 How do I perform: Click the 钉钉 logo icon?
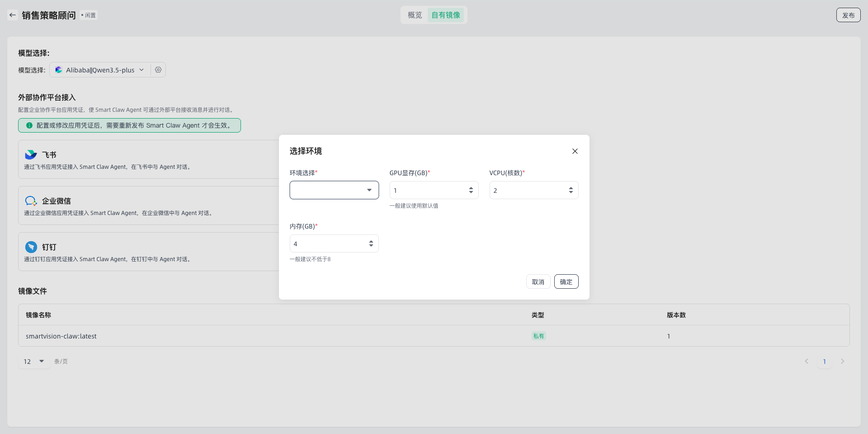pyautogui.click(x=31, y=247)
